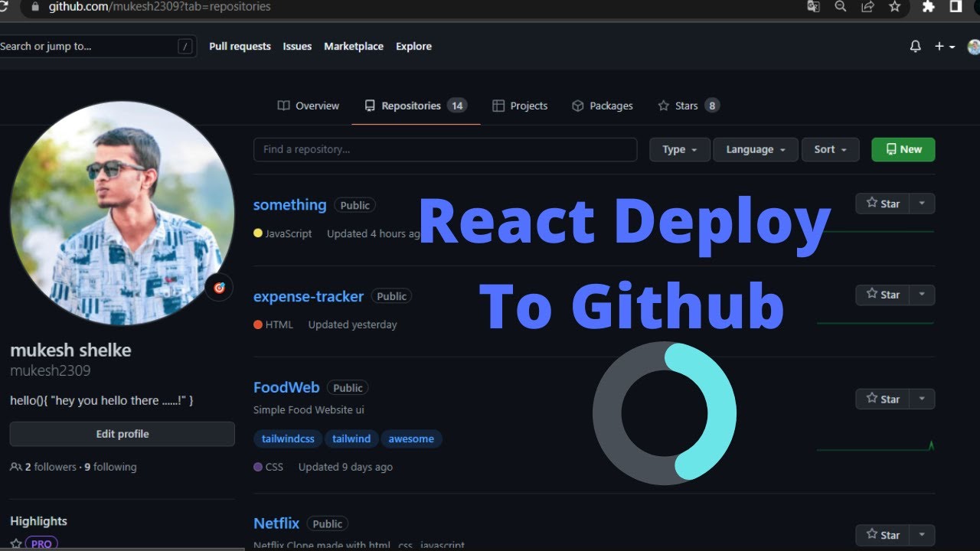The width and height of the screenshot is (980, 551).
Task: Open the FoodWeb repository
Action: tap(286, 387)
